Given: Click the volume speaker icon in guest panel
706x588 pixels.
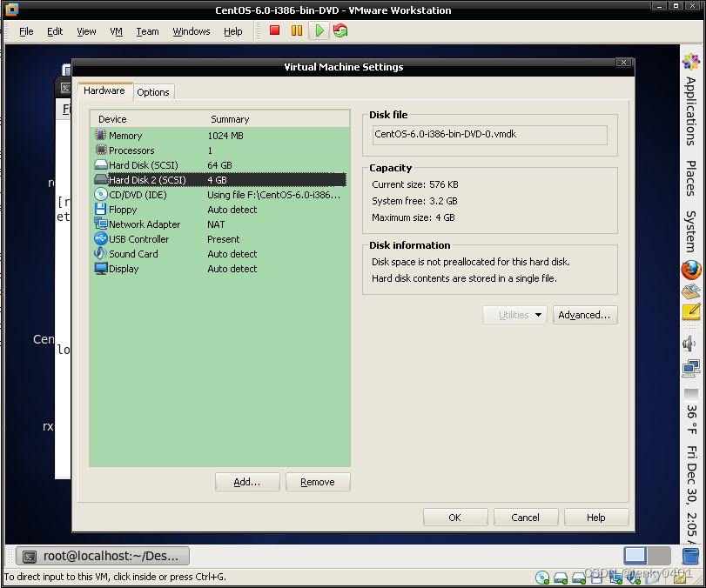Looking at the screenshot, I should [x=689, y=344].
